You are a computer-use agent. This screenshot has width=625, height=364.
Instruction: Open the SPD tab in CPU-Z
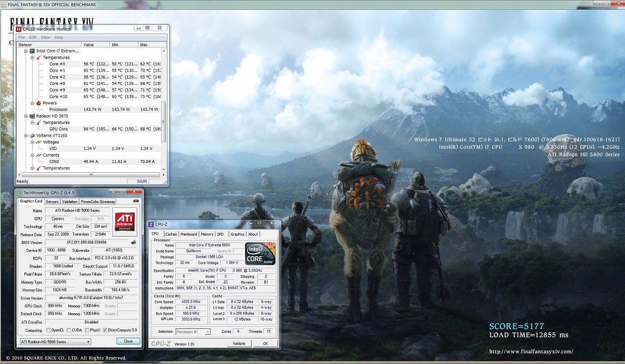(x=221, y=234)
